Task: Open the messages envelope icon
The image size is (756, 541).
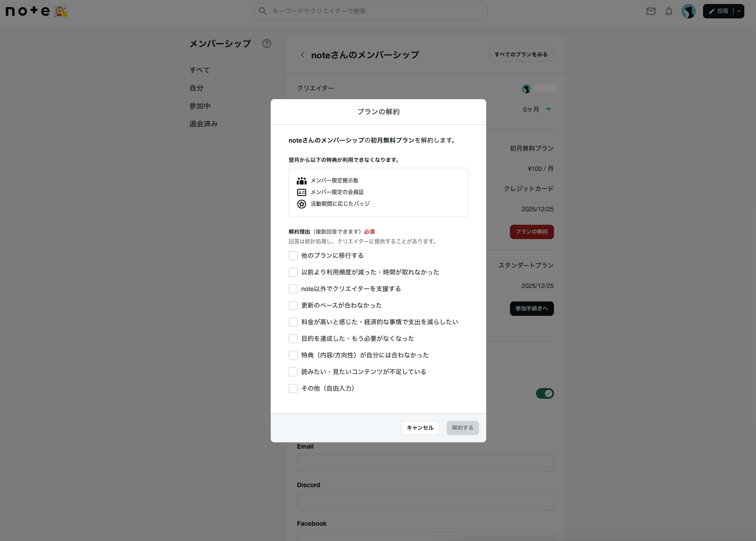Action: (651, 11)
